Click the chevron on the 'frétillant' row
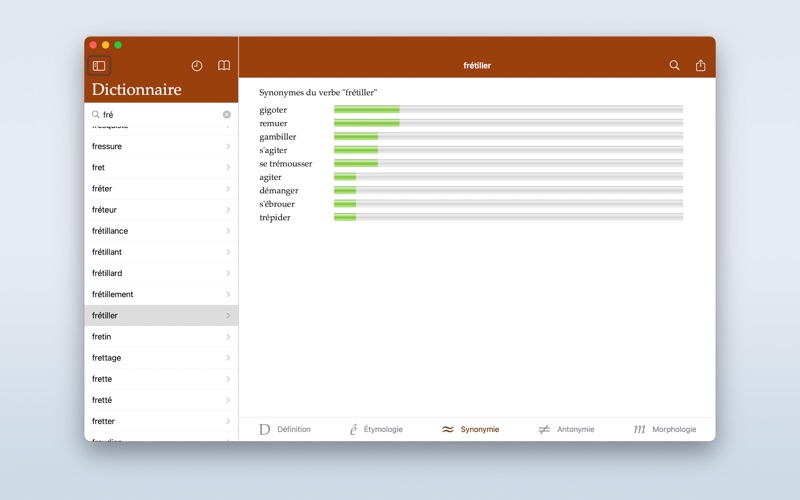The width and height of the screenshot is (800, 500). click(228, 252)
